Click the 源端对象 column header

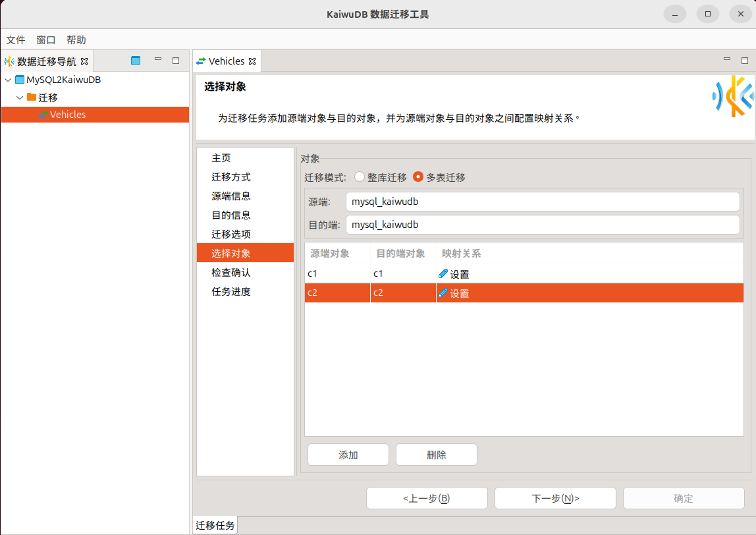click(x=337, y=253)
